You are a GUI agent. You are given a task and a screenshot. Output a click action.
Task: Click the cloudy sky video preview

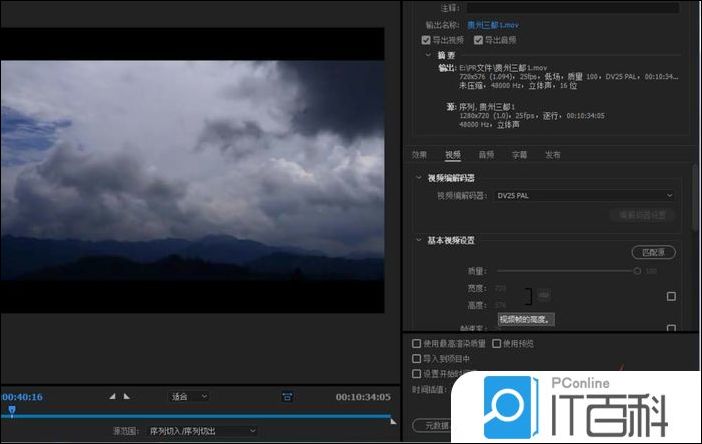pyautogui.click(x=193, y=170)
